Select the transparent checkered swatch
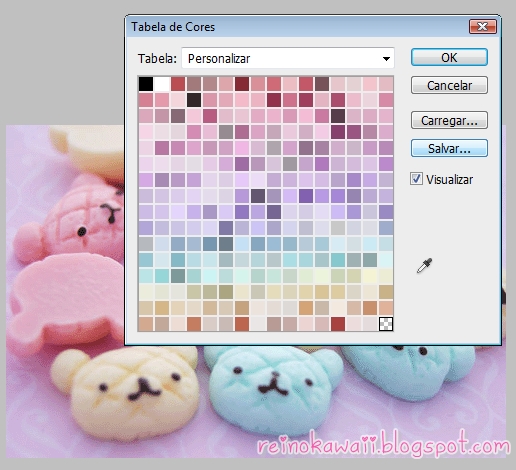516x470 pixels. coord(386,324)
